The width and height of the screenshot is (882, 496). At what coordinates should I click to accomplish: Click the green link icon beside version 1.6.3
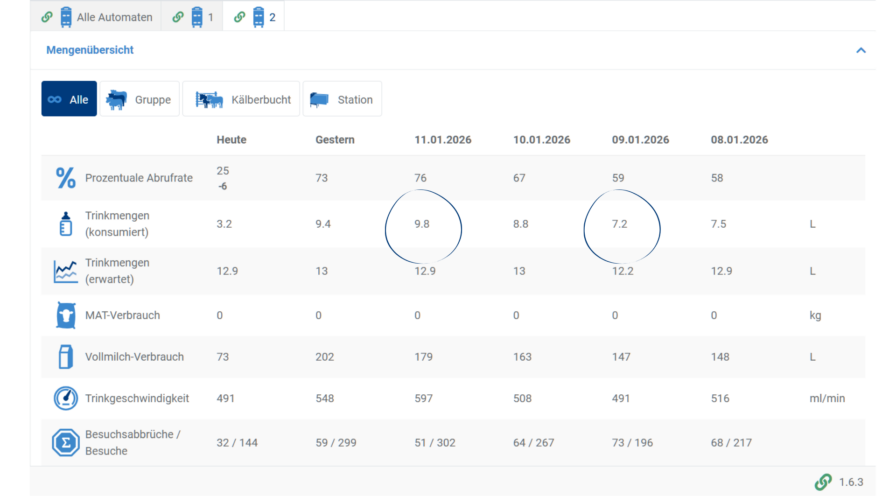point(823,482)
